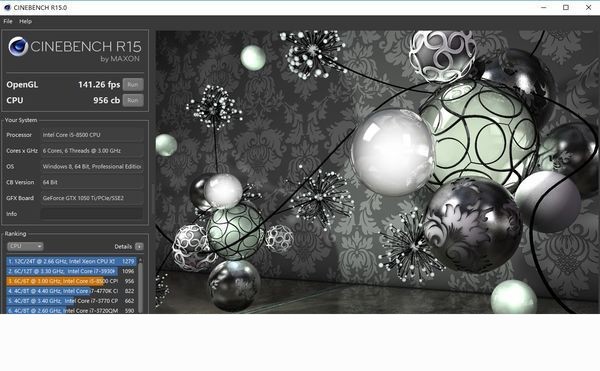Select the i7-3720QM ranking entry
The image size is (600, 371).
71,310
